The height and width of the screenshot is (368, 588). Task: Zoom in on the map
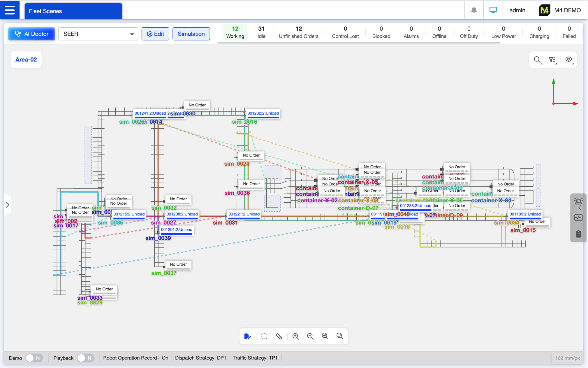295,336
